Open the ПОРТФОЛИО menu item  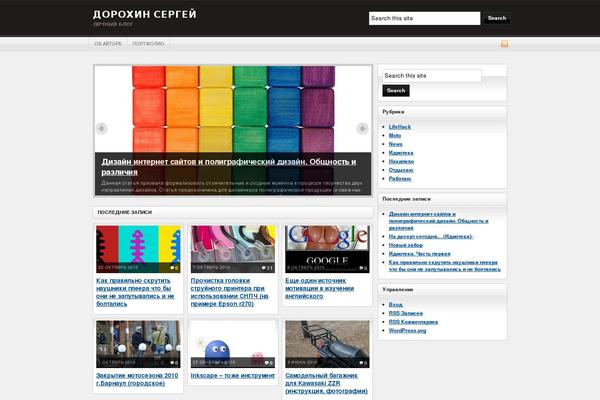[148, 44]
